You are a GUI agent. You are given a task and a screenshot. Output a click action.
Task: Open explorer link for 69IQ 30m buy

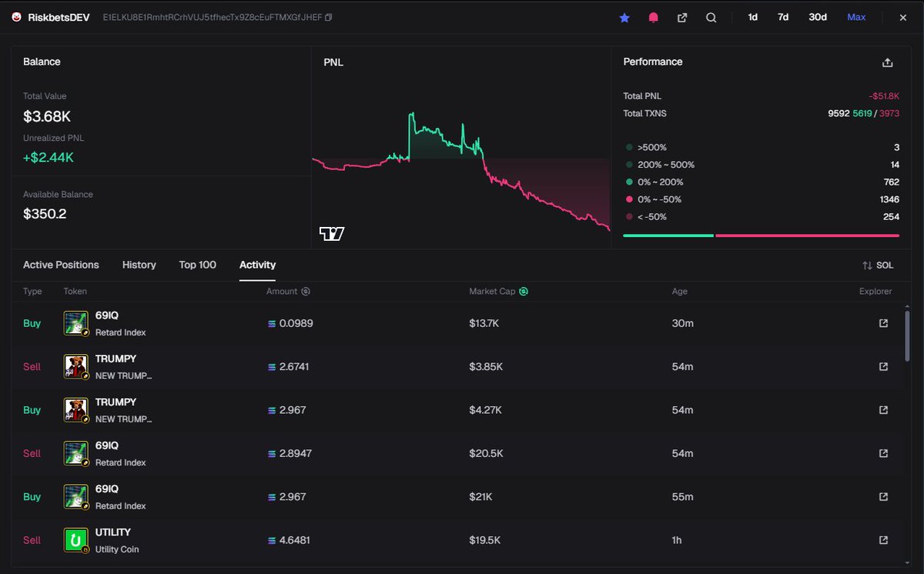tap(883, 323)
